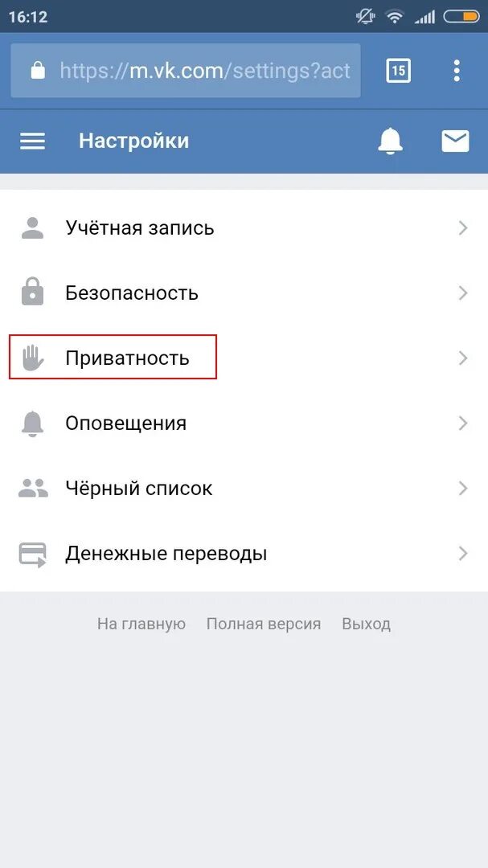Tap the people icon beside Чёрный список
488x868 pixels.
point(33,489)
